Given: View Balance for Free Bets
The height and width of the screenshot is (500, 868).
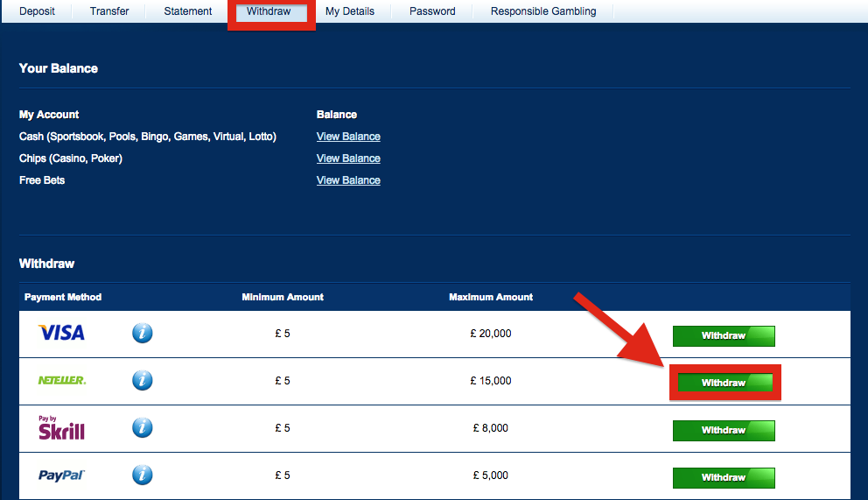Looking at the screenshot, I should point(348,180).
